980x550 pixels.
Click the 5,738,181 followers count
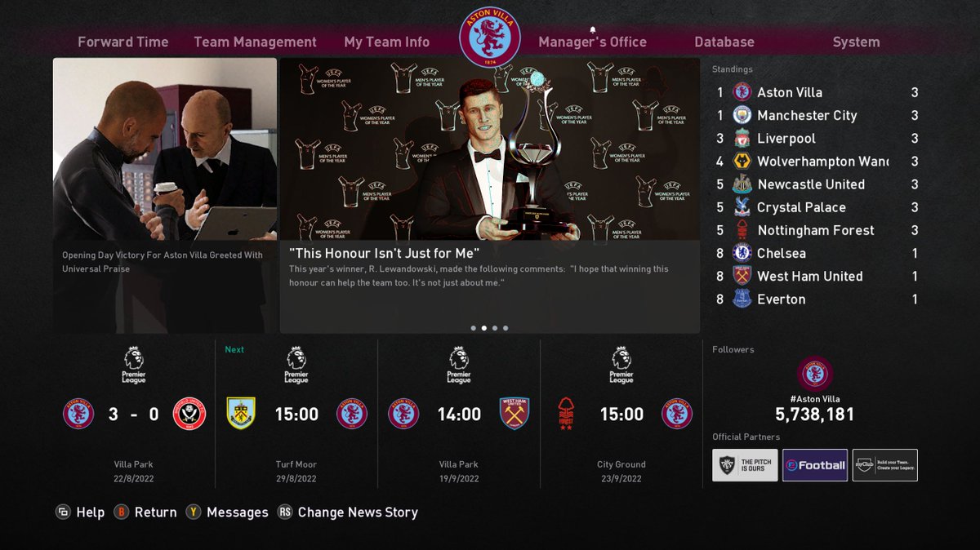coord(815,415)
